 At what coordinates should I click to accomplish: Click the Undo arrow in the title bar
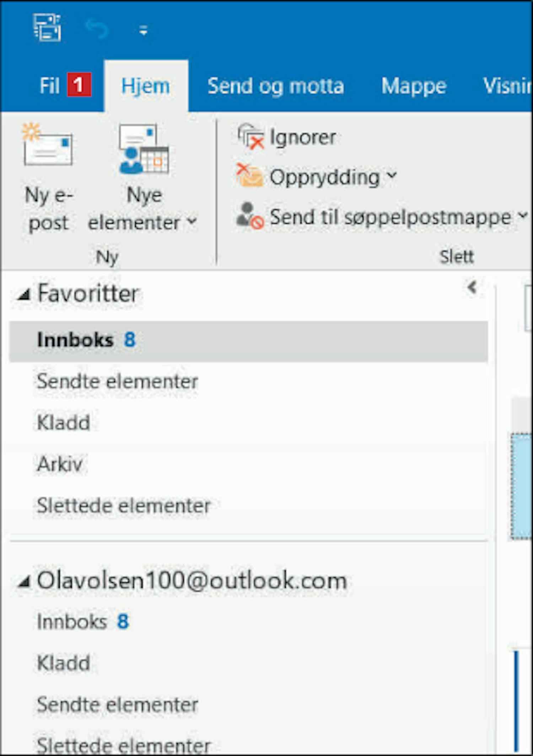[97, 29]
